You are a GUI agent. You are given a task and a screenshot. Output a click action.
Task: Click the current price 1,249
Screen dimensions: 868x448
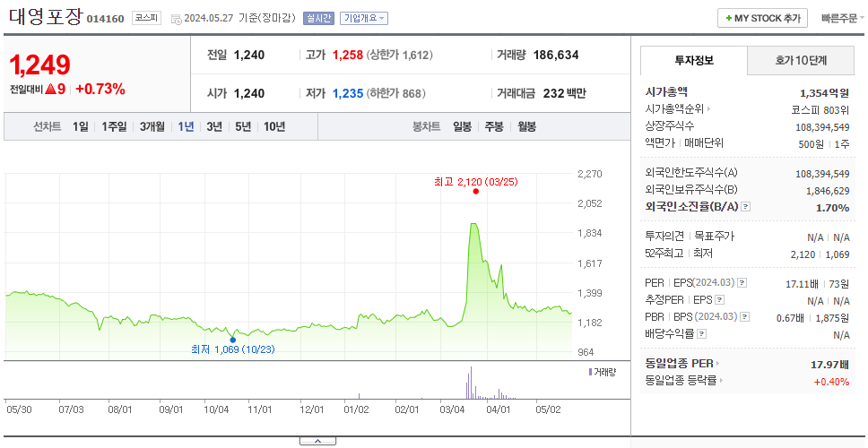(39, 65)
